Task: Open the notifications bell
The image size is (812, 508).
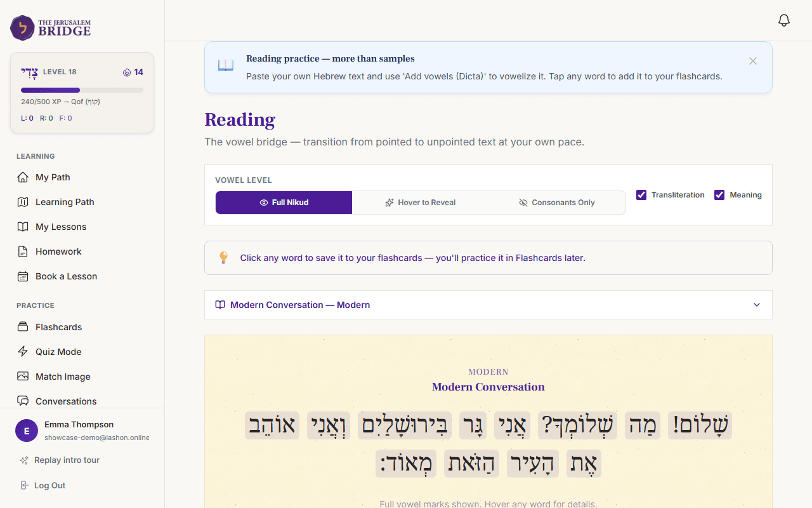Action: (x=784, y=20)
